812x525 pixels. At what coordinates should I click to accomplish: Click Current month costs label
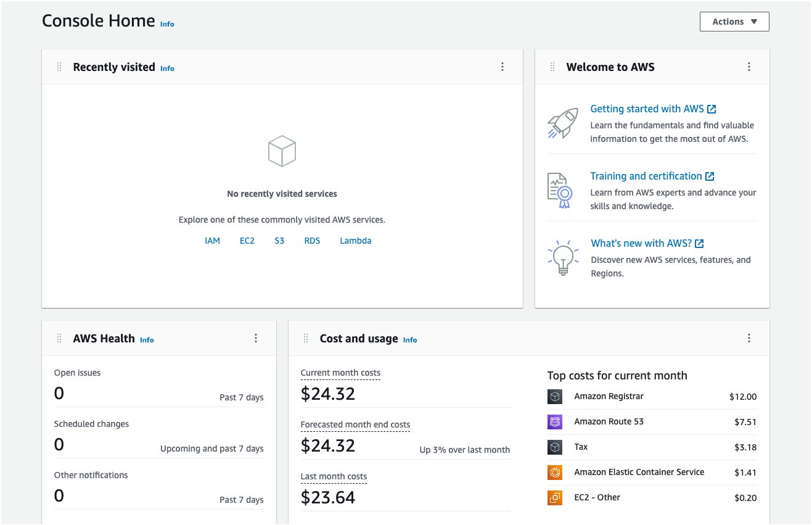click(x=340, y=373)
